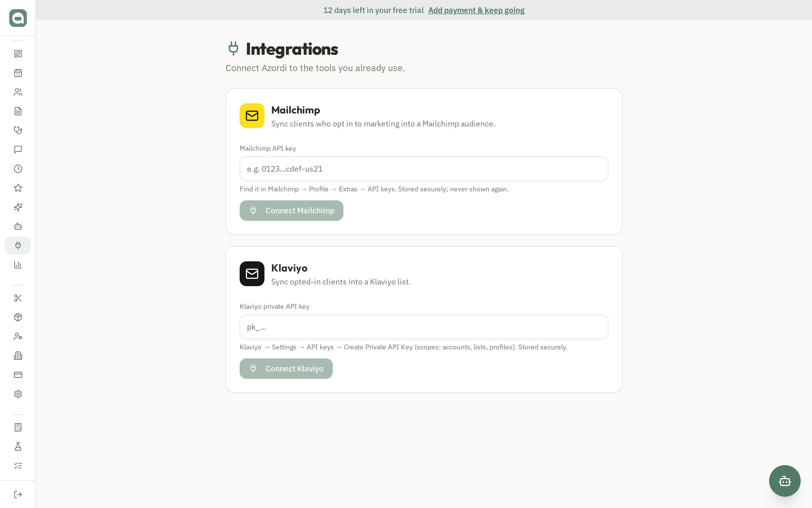Click Connect Klaviyo button
Screen dimensions: 812x508
286,369
